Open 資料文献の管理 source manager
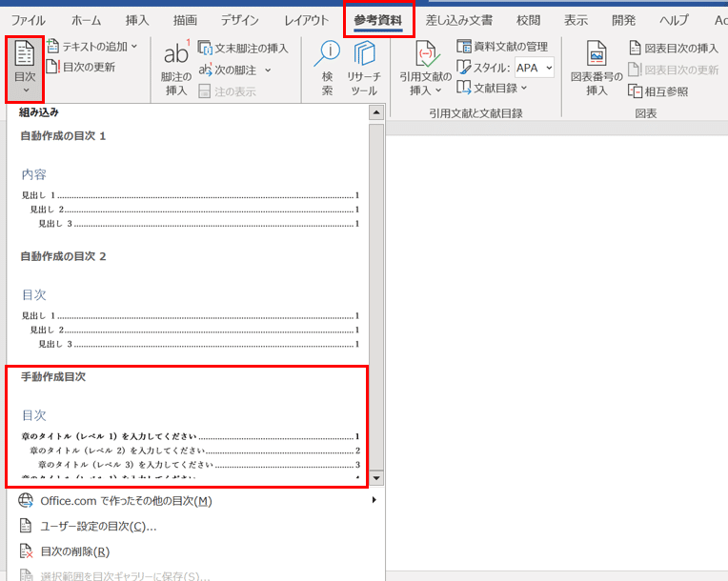Image resolution: width=728 pixels, height=581 pixels. (502, 46)
